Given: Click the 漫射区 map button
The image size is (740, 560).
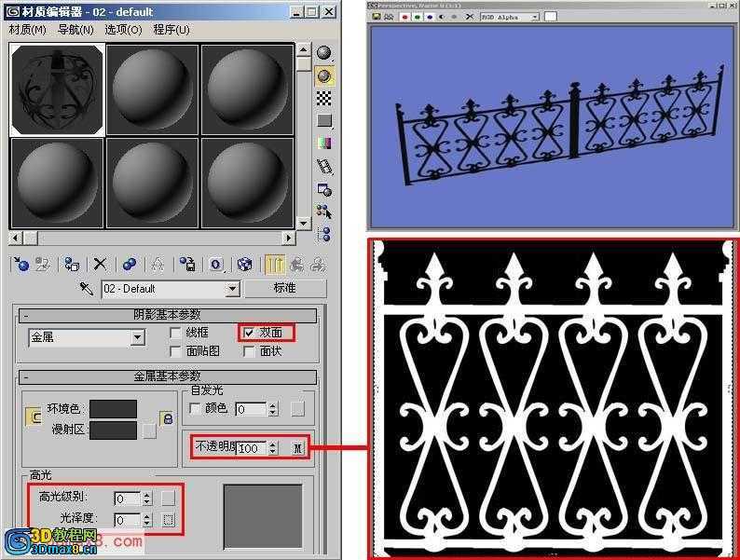Looking at the screenshot, I should click(150, 430).
